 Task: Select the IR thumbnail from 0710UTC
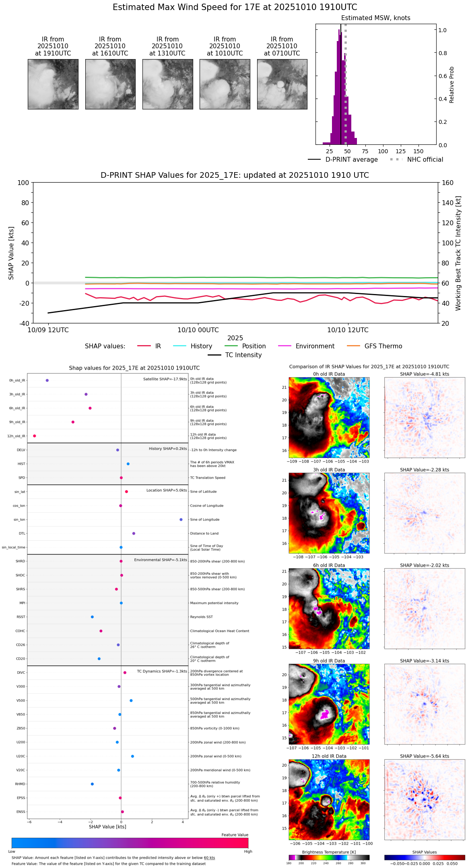282,84
